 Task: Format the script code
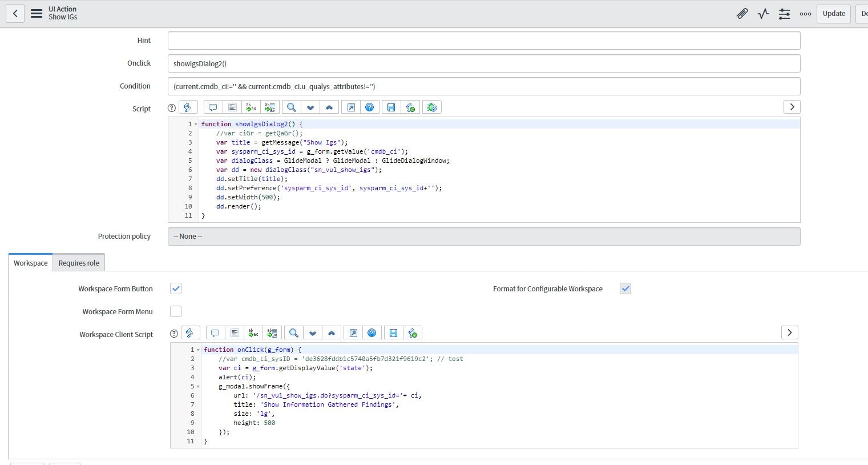click(232, 107)
